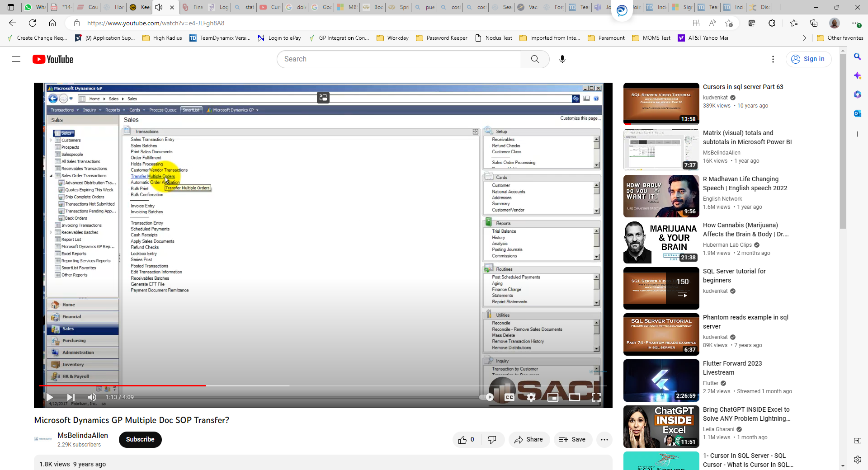Subscribe to the MsBelindaAllen channel
Image resolution: width=868 pixels, height=470 pixels.
pos(140,440)
